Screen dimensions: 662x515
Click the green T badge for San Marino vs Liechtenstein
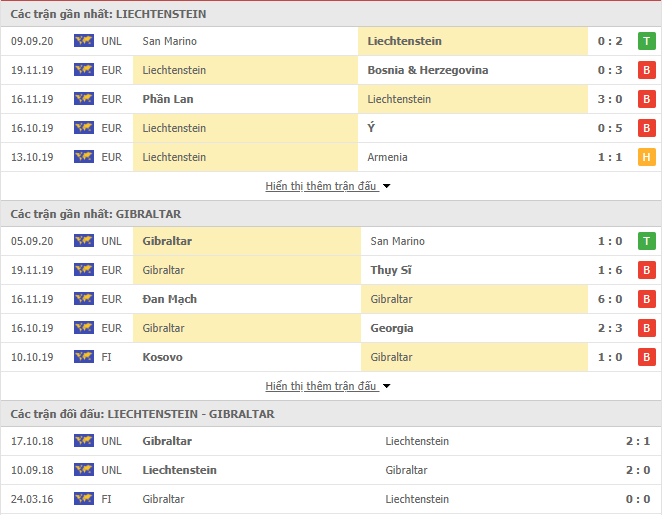[646, 41]
